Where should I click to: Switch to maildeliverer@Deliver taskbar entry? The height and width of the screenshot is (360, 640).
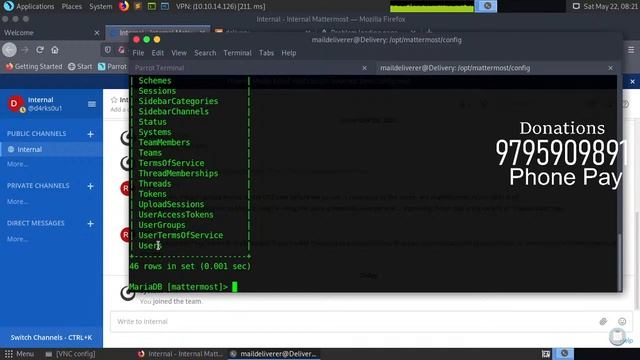[x=273, y=354]
